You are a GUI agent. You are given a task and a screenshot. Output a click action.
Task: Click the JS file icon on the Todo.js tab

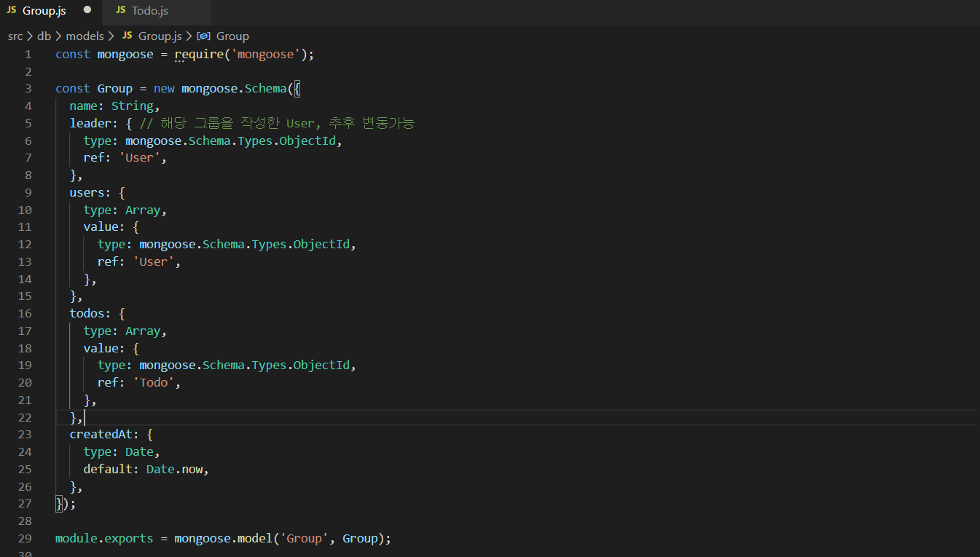tap(121, 10)
